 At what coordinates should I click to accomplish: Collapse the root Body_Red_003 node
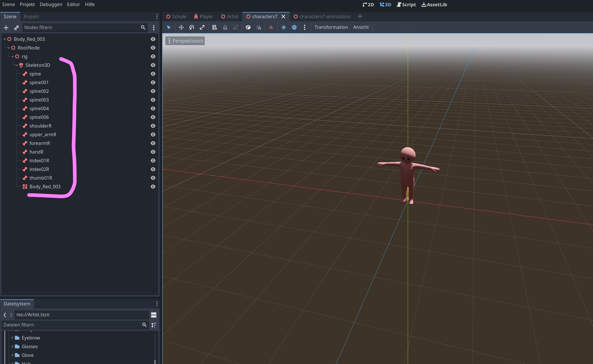[x=5, y=39]
